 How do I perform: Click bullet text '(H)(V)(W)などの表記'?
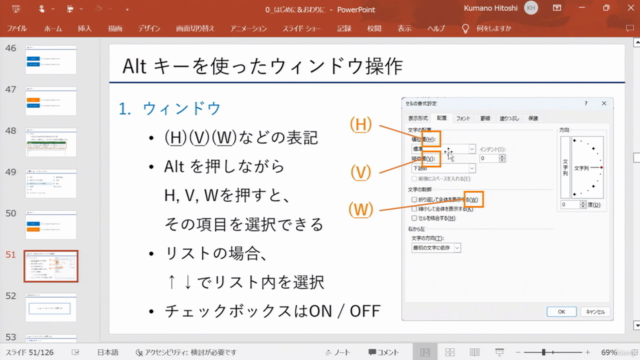point(241,138)
